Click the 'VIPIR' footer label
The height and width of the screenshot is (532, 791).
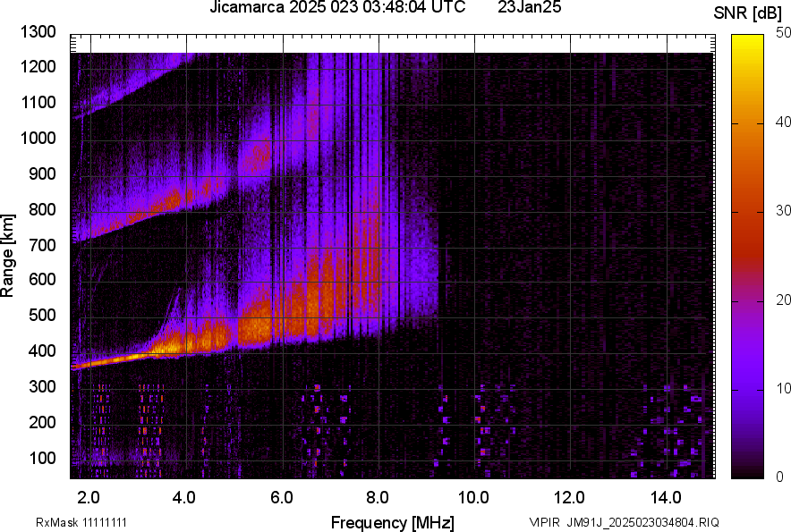point(545,522)
